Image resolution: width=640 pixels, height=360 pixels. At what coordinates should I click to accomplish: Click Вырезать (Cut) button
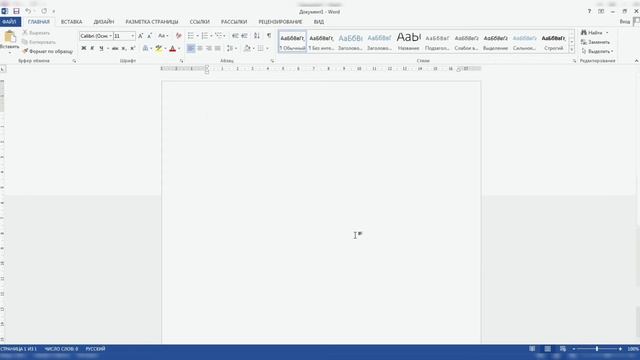point(36,33)
